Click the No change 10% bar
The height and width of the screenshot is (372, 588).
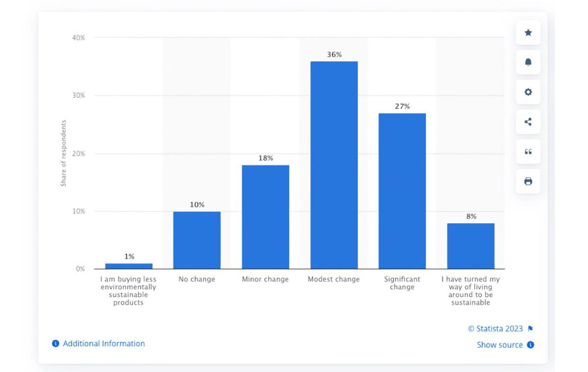point(197,240)
